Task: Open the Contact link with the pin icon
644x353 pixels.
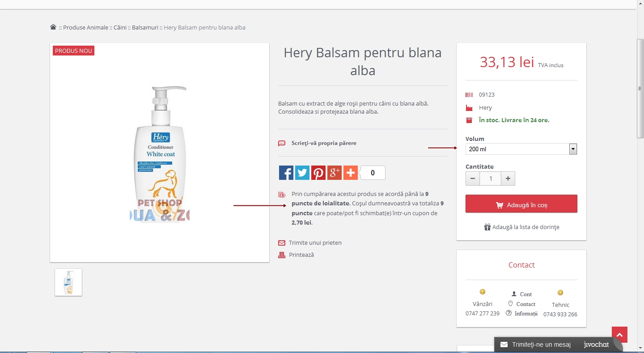Action: tap(521, 304)
